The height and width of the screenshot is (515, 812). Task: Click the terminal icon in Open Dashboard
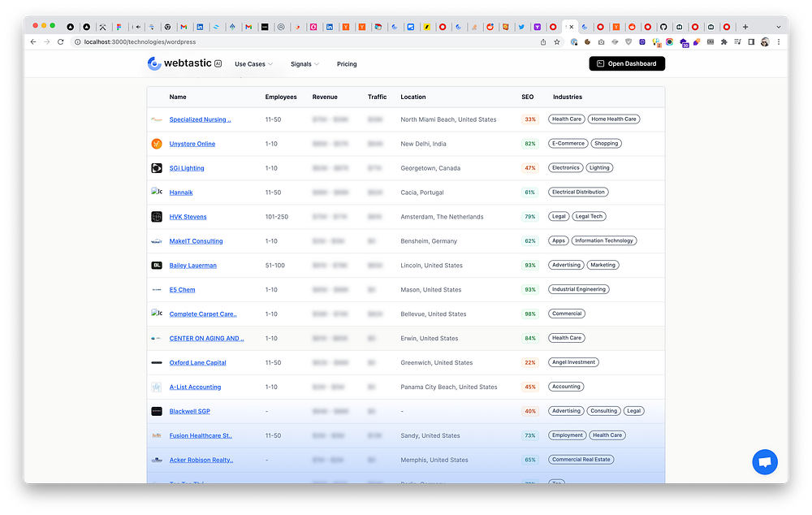click(x=601, y=63)
